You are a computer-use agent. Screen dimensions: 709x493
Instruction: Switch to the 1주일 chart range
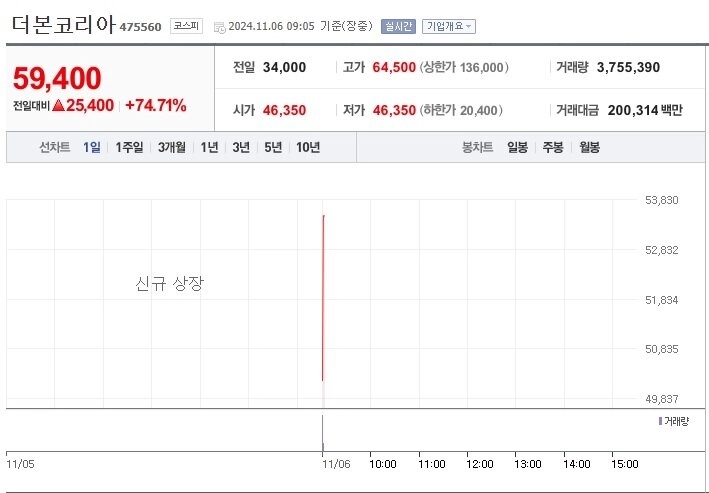(129, 148)
